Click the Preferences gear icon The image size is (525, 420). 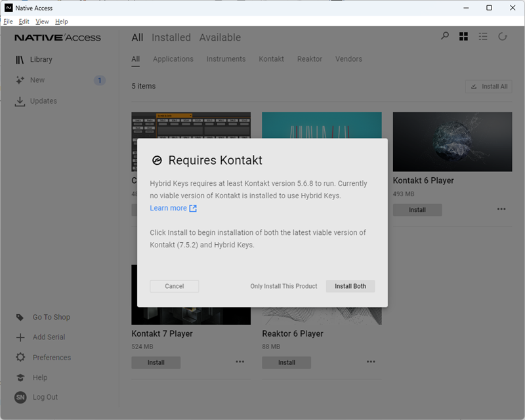click(20, 357)
